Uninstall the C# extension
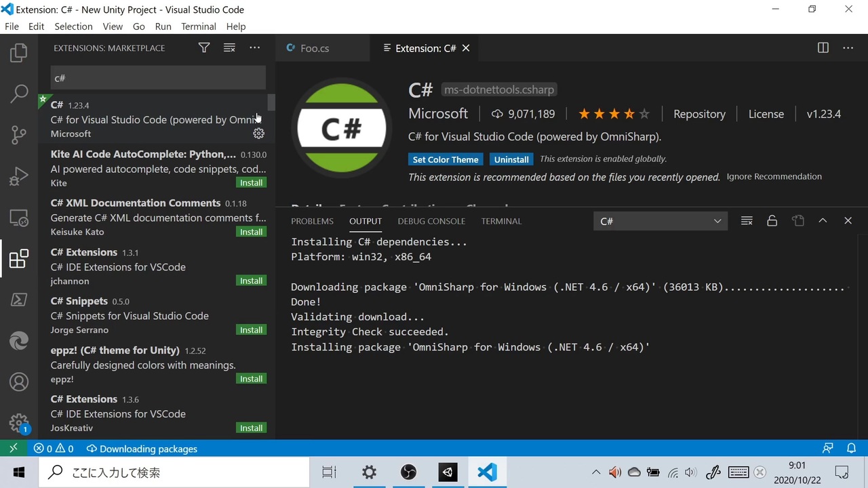 coord(511,159)
